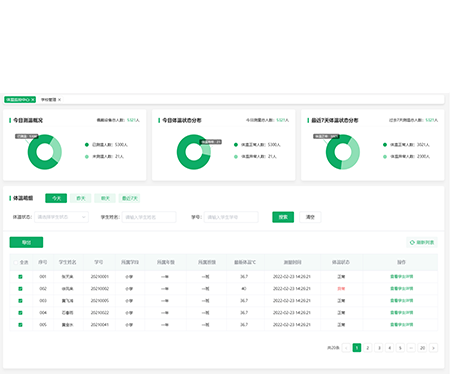Click the 学生姓名 column header
Viewport: 450px width, 374px height.
tap(68, 262)
